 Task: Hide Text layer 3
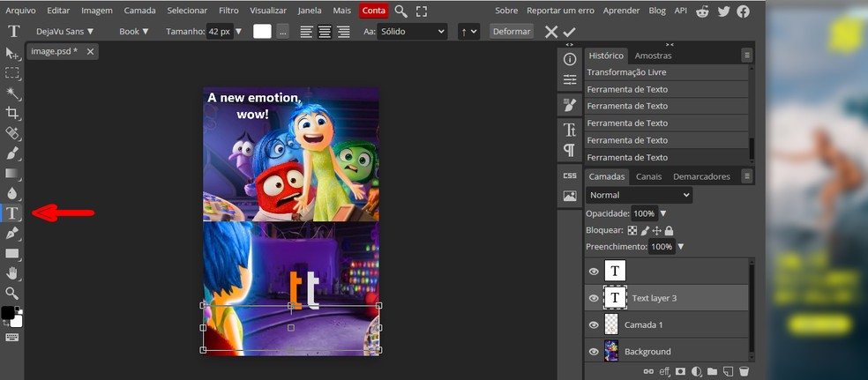594,298
